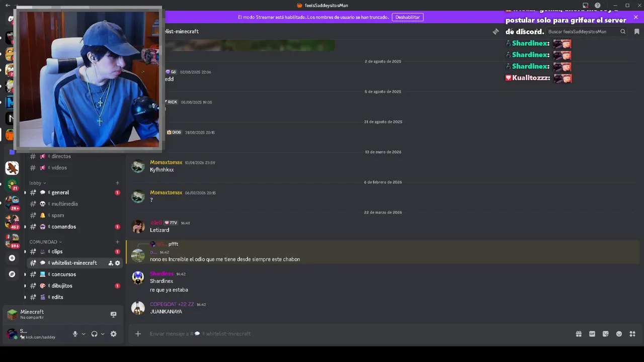Open the dibujitos channel
644x362 pixels.
[x=74, y=286]
